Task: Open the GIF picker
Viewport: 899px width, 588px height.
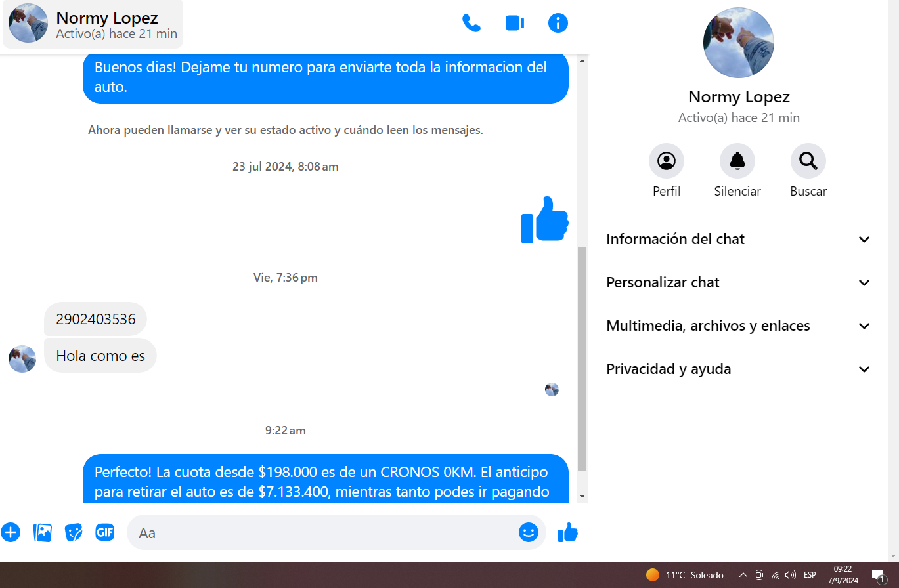Action: click(x=105, y=532)
